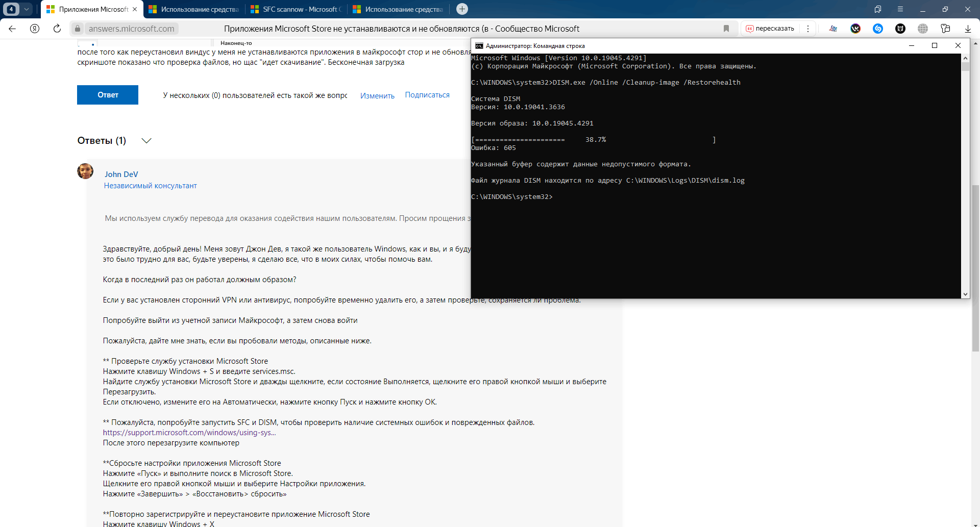Click the answers.microsoft.com address field
The height and width of the screenshot is (527, 980).
point(131,29)
